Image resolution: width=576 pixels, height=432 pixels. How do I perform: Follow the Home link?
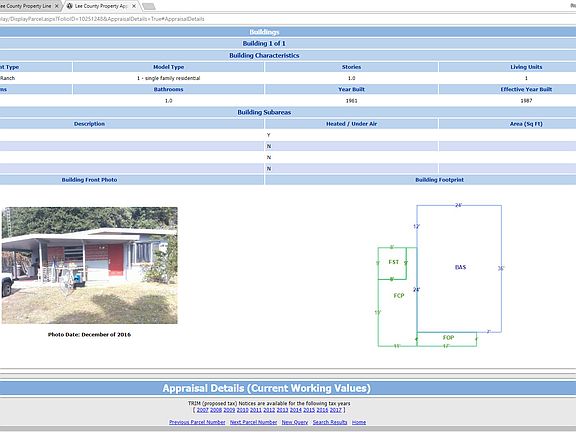(359, 422)
